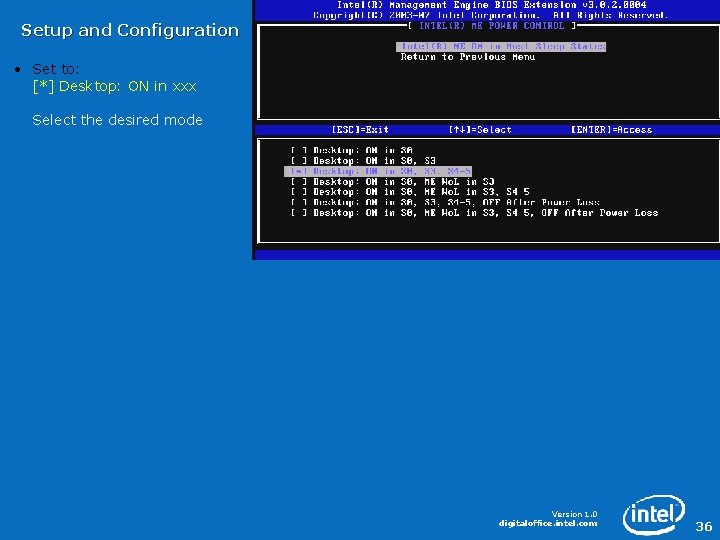Screen dimensions: 720x540
Task: Click the '[*] Desktop: ON in xxx' text
Action: (115, 86)
